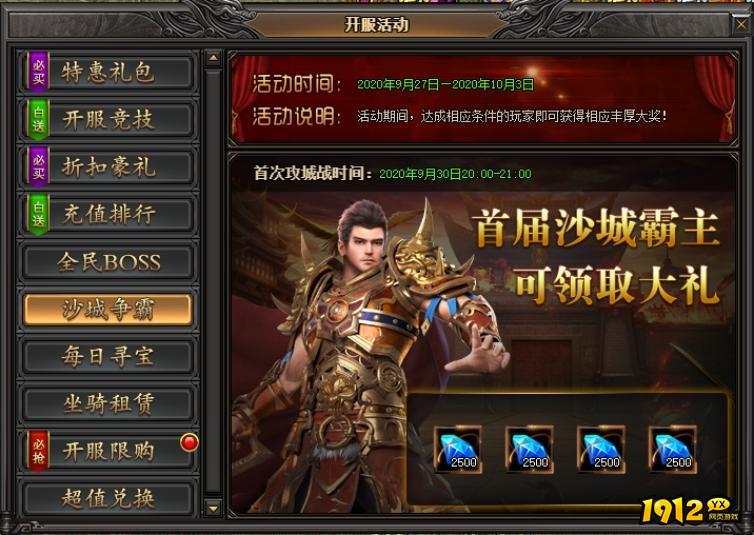Click the red notification dot on 开服限购
The width and height of the screenshot is (754, 535).
point(189,442)
